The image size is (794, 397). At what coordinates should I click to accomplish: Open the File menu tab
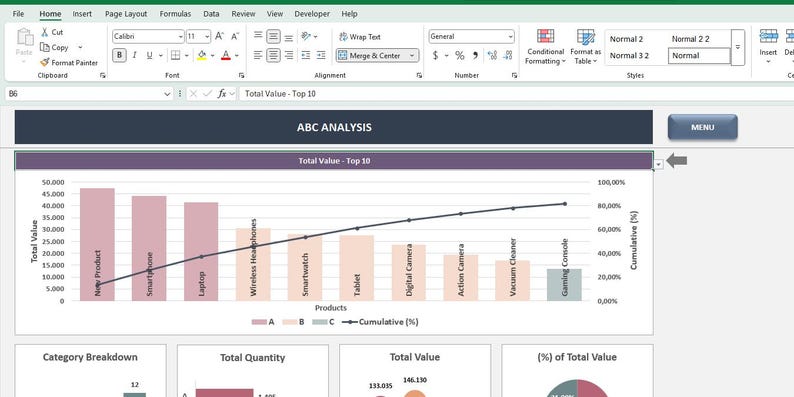click(x=18, y=14)
